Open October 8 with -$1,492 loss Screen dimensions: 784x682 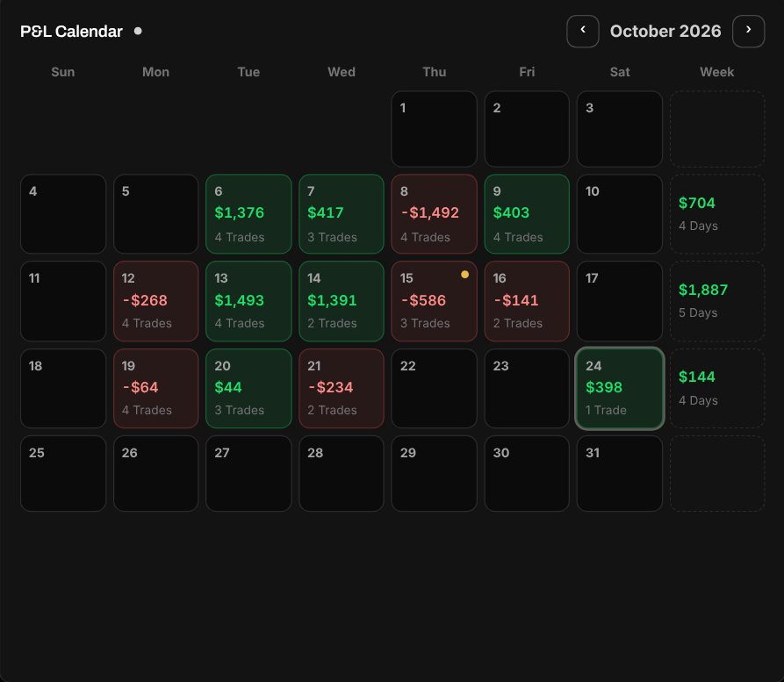434,214
